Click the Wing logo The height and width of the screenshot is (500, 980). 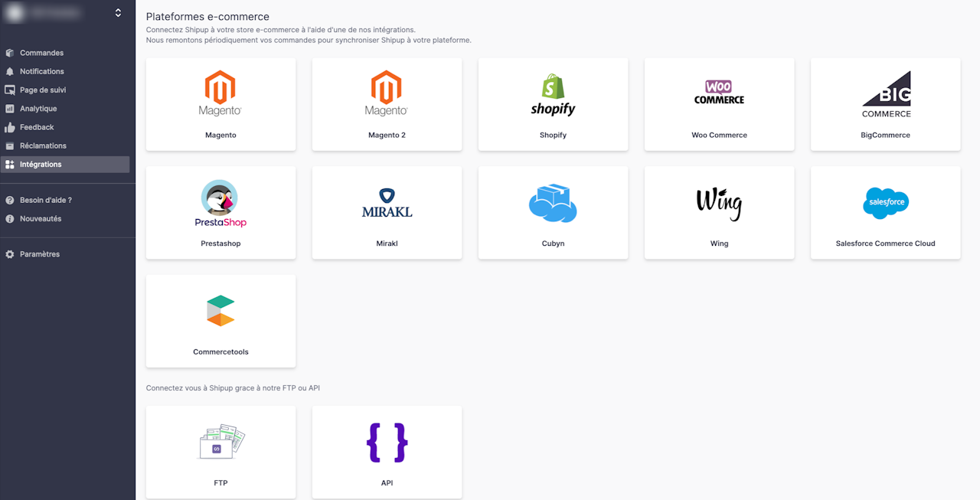tap(719, 204)
